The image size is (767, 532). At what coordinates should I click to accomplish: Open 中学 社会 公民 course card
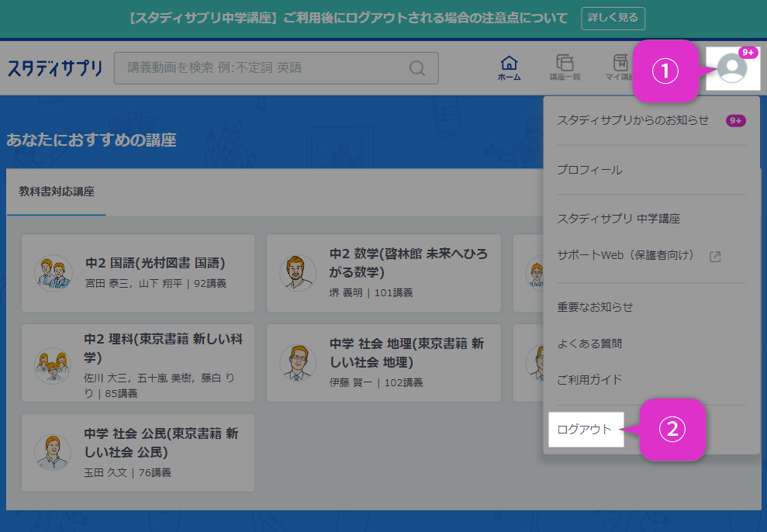tap(138, 452)
